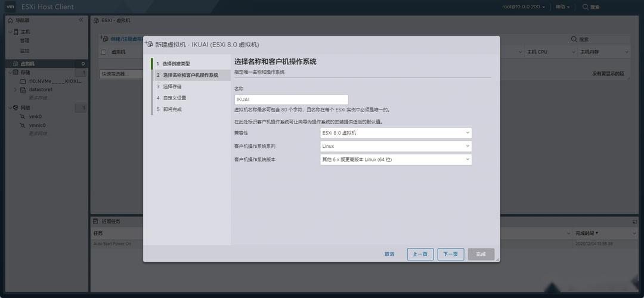This screenshot has height=298, width=644.
Task: Open 管理 under 主机
Action: (24, 41)
